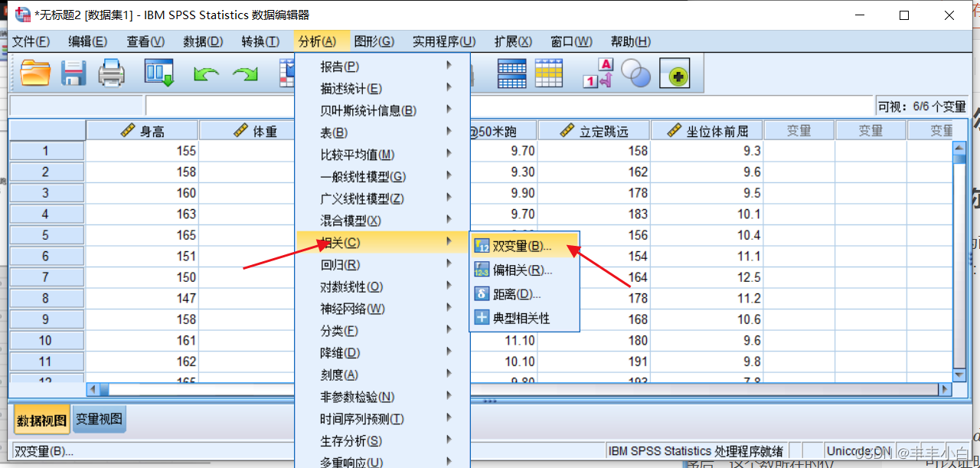This screenshot has width=980, height=468.
Task: Click the Split File stacked-tables icon
Action: (x=512, y=74)
